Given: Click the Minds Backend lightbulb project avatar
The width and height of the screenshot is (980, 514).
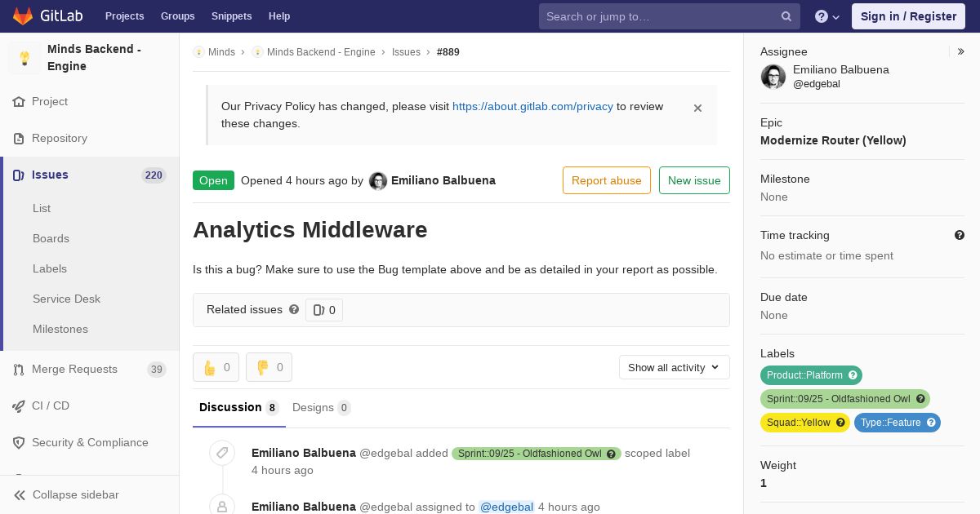Looking at the screenshot, I should (24, 58).
